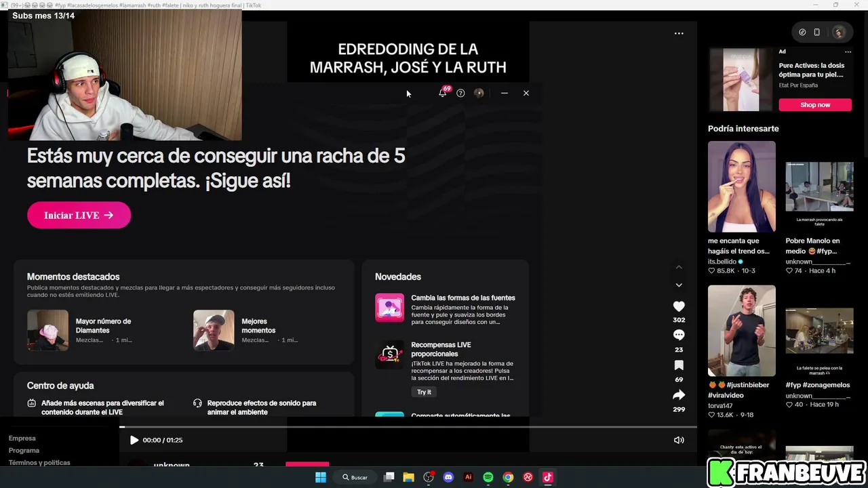Image resolution: width=868 pixels, height=488 pixels.
Task: Open the get app phone icon
Action: pos(817,32)
